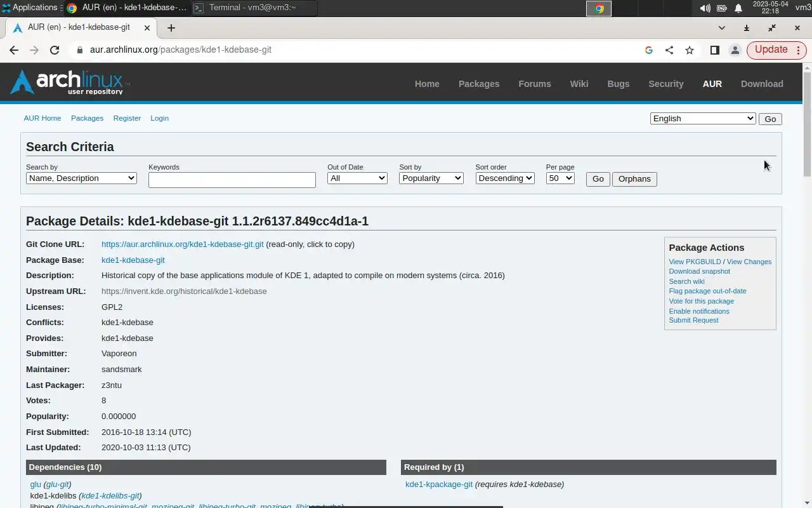Open the kde1-kpackage-git required-by link
The height and width of the screenshot is (508, 812).
[x=439, y=485]
